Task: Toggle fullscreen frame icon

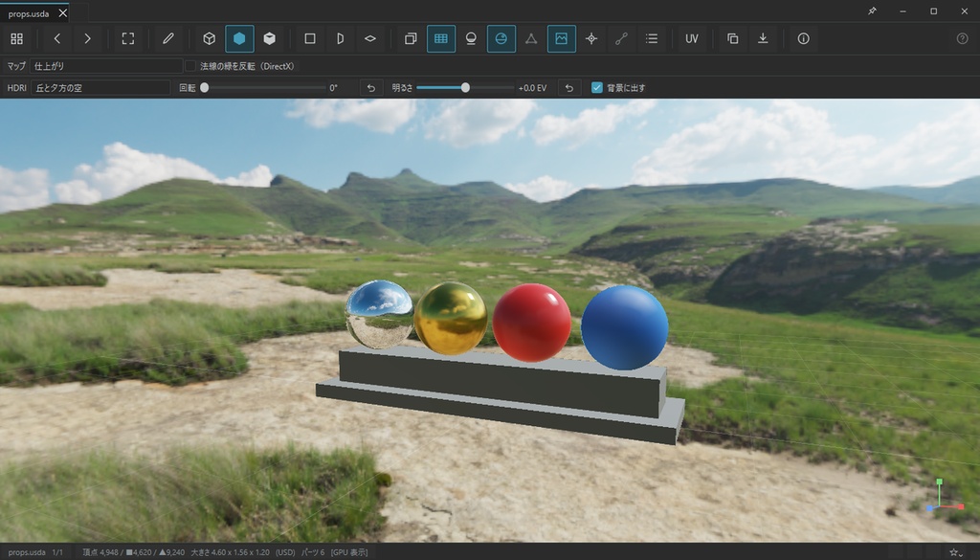Action: point(128,38)
